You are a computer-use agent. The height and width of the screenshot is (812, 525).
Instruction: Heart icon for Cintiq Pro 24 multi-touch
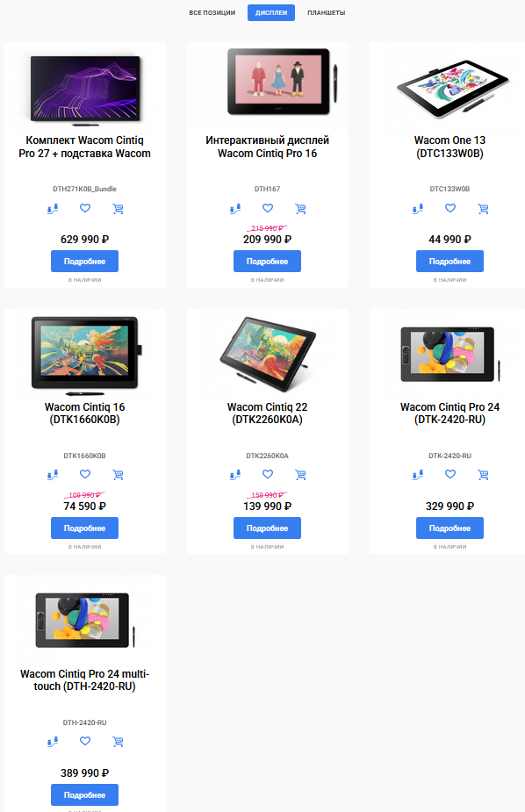[x=85, y=741]
